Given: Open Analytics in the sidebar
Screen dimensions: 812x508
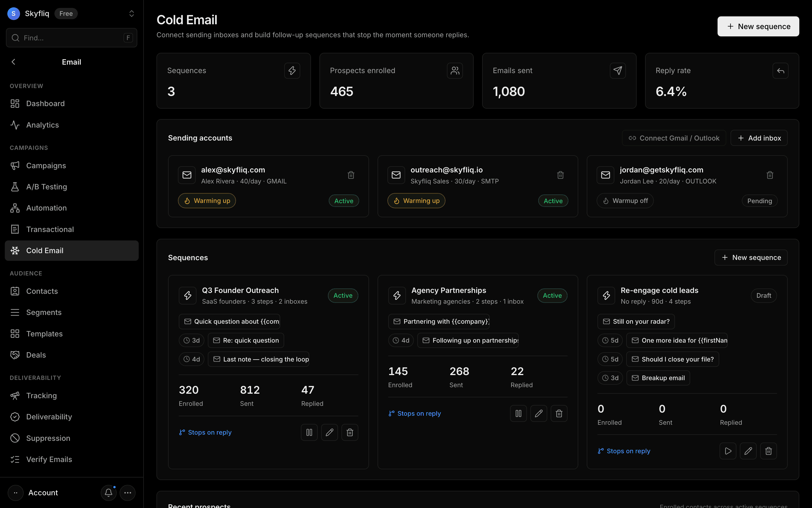Looking at the screenshot, I should tap(71, 125).
